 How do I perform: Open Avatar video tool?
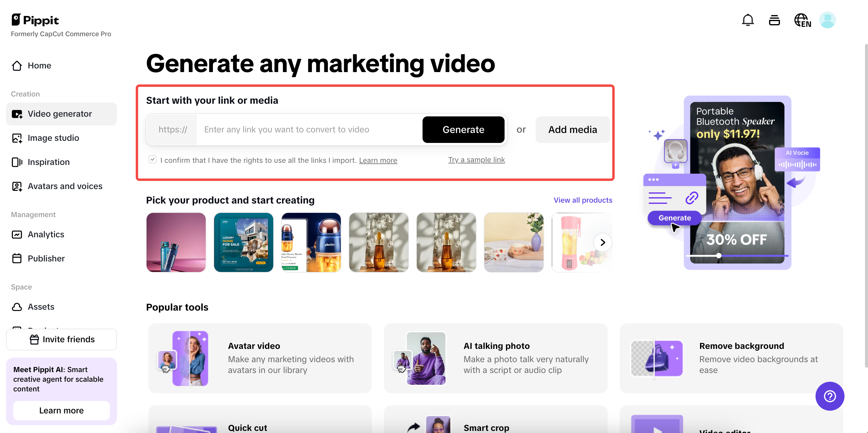(x=260, y=358)
